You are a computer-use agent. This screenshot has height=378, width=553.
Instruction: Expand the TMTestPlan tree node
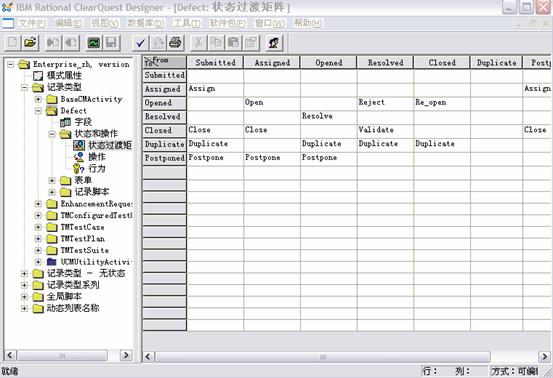(38, 239)
